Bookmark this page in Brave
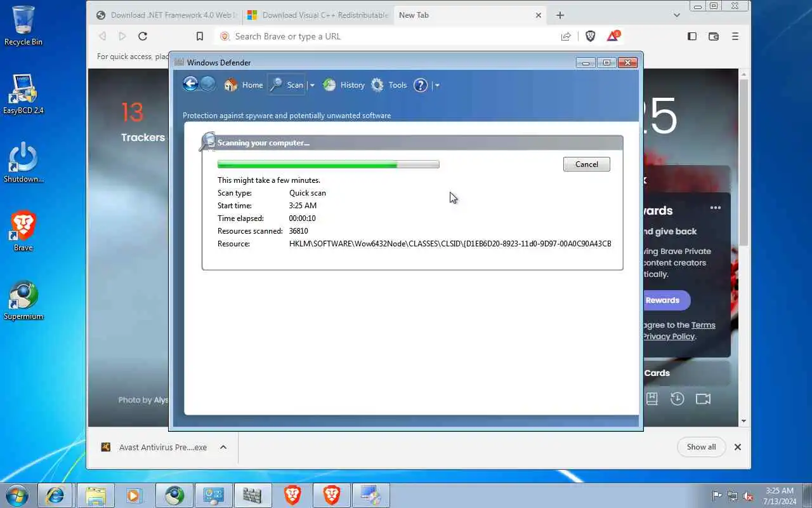The image size is (812, 508). tap(199, 36)
